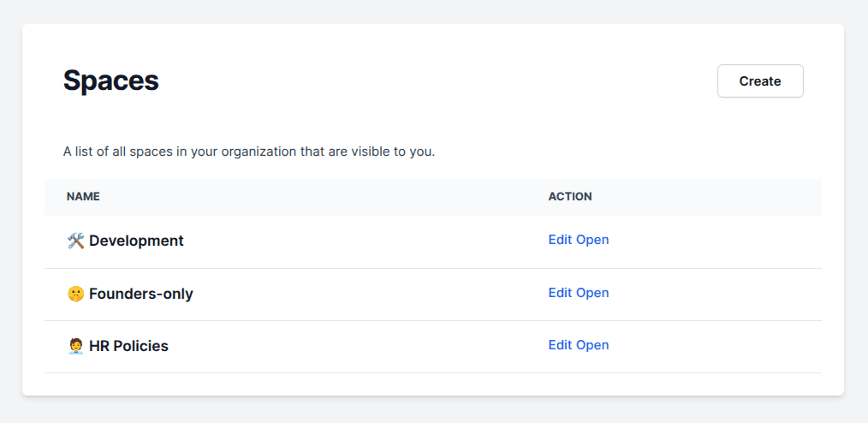Click the spaces list description text

tap(249, 152)
